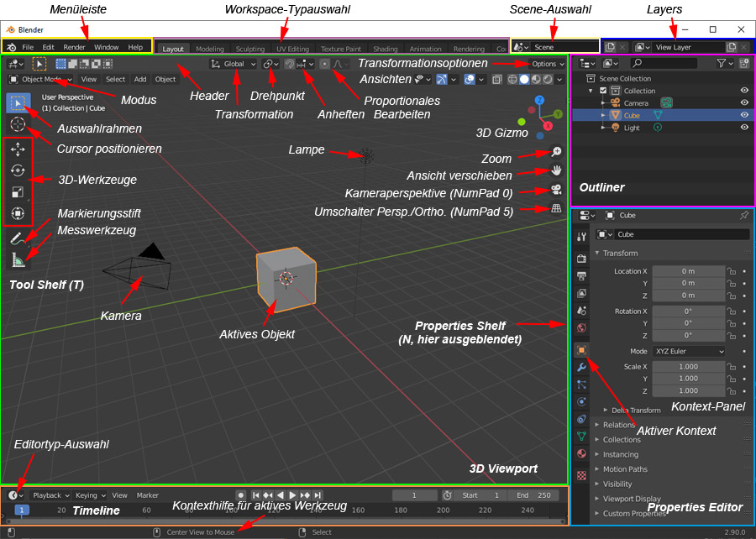Image resolution: width=756 pixels, height=539 pixels.
Task: Switch perspective/orthographic with the grid icon
Action: click(555, 208)
